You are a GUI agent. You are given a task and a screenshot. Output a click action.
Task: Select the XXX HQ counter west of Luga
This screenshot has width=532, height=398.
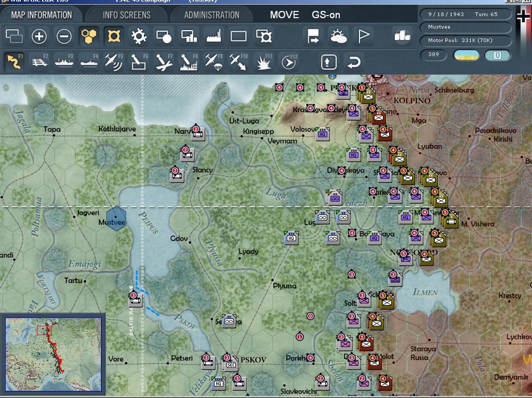tap(291, 238)
